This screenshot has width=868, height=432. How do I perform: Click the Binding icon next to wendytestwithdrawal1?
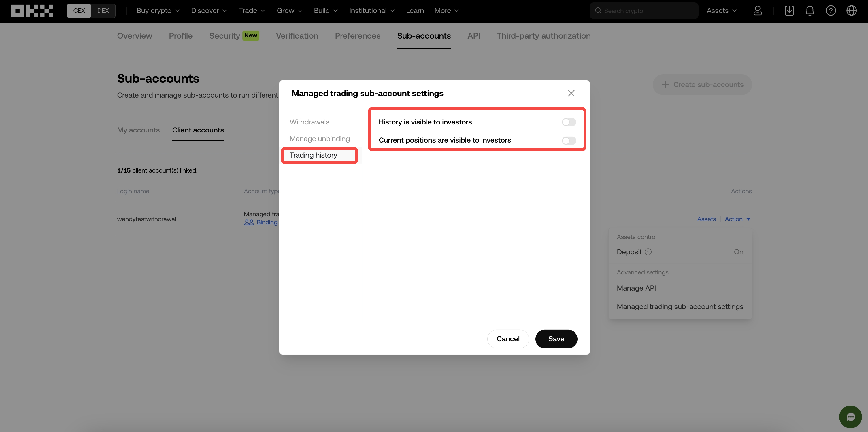[x=249, y=222]
